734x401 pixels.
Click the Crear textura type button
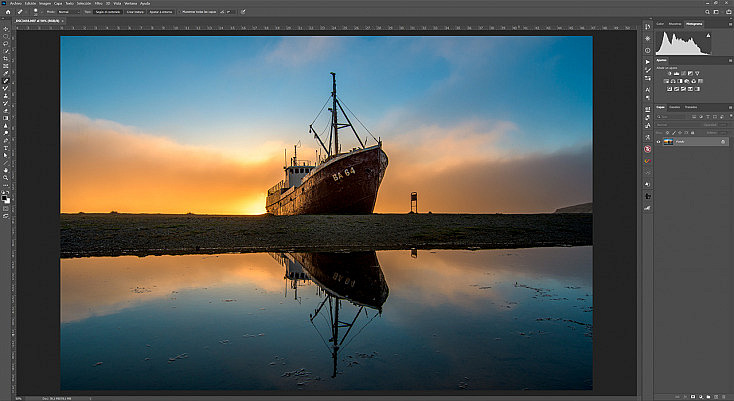click(135, 12)
